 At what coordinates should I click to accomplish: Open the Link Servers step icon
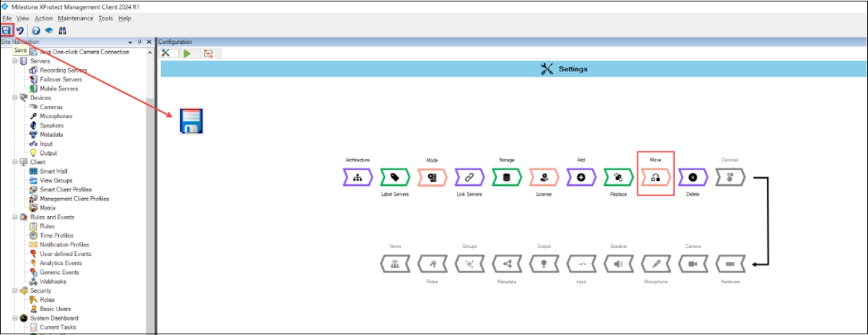tap(469, 177)
